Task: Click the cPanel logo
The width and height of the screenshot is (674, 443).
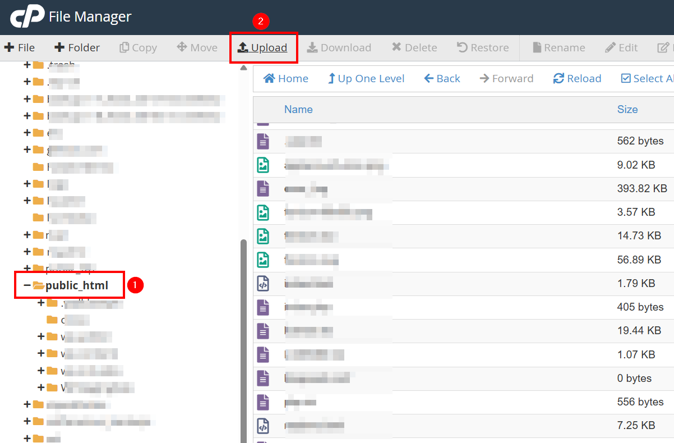Action: [x=27, y=16]
